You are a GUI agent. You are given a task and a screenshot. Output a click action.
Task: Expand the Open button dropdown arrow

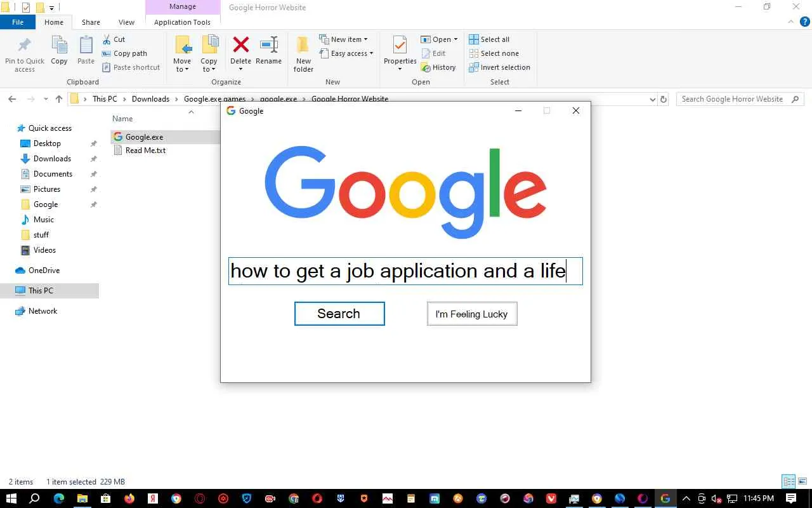(x=455, y=39)
